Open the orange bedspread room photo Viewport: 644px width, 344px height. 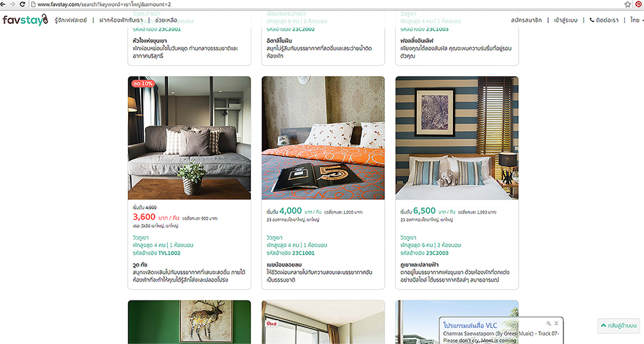pos(323,138)
